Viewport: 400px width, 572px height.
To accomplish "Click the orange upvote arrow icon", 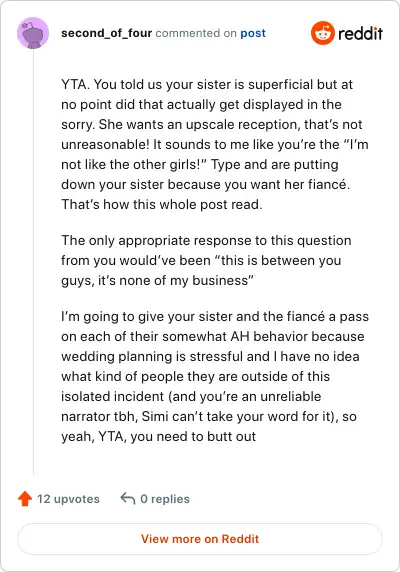I will click(25, 499).
